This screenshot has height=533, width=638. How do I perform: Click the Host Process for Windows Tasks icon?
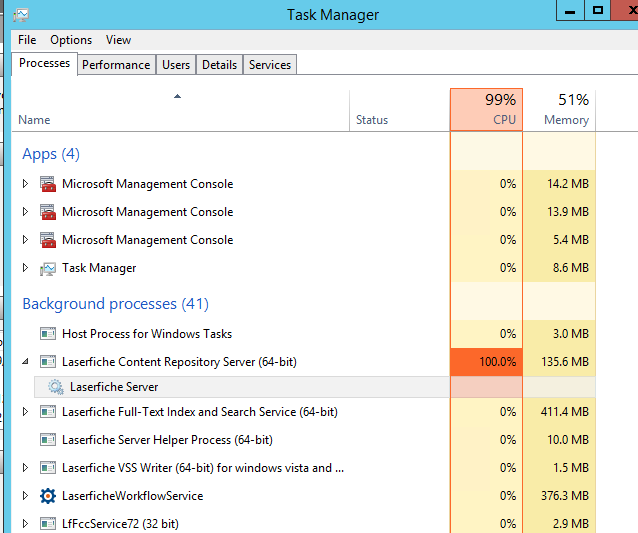(47, 334)
